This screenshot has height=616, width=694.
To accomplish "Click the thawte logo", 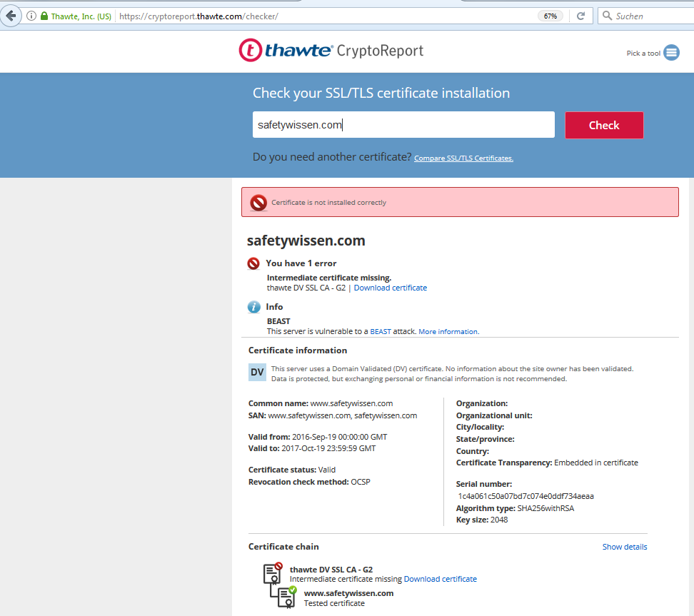I will (x=286, y=51).
